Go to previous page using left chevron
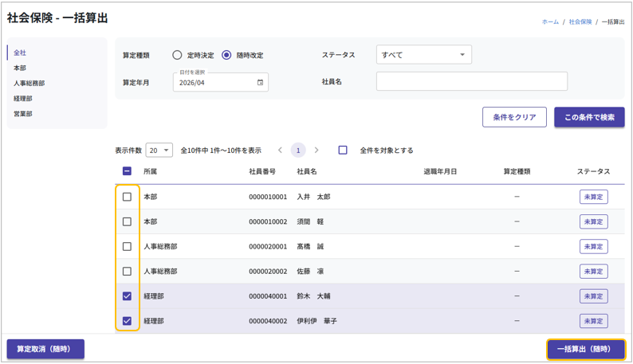Viewport: 633px width, 364px height. pyautogui.click(x=280, y=150)
